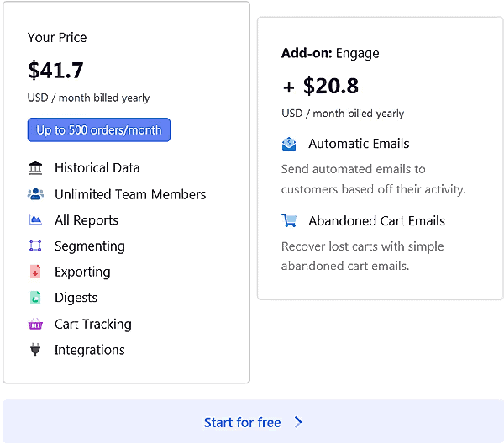Click the Automatic Emails envelope icon

(x=289, y=144)
